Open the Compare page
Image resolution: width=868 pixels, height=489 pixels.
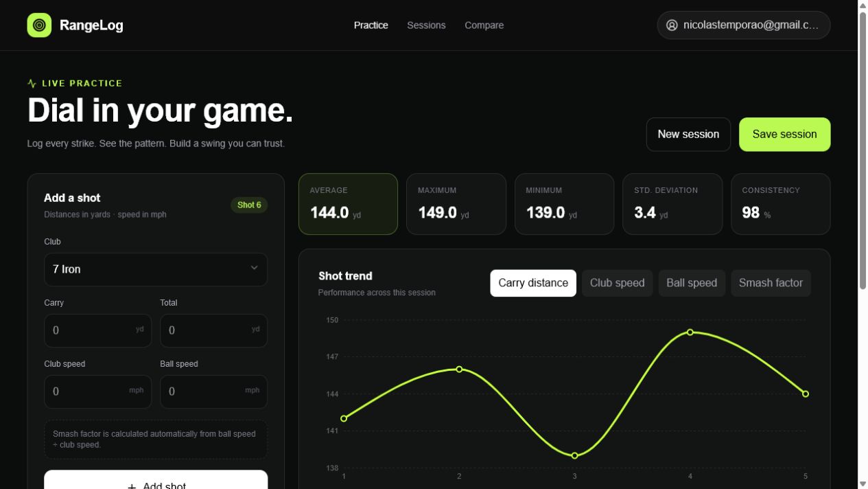coord(484,25)
